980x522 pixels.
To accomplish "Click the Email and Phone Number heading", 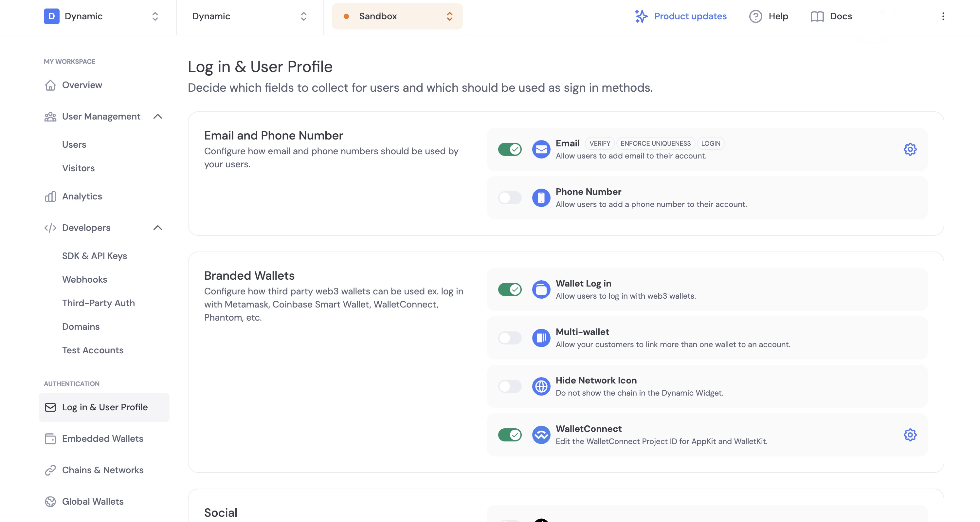I will tap(274, 136).
